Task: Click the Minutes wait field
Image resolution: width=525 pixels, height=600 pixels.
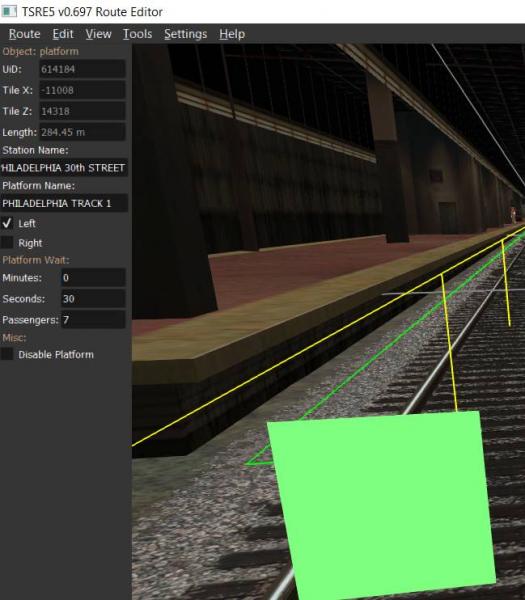Action: click(x=93, y=278)
